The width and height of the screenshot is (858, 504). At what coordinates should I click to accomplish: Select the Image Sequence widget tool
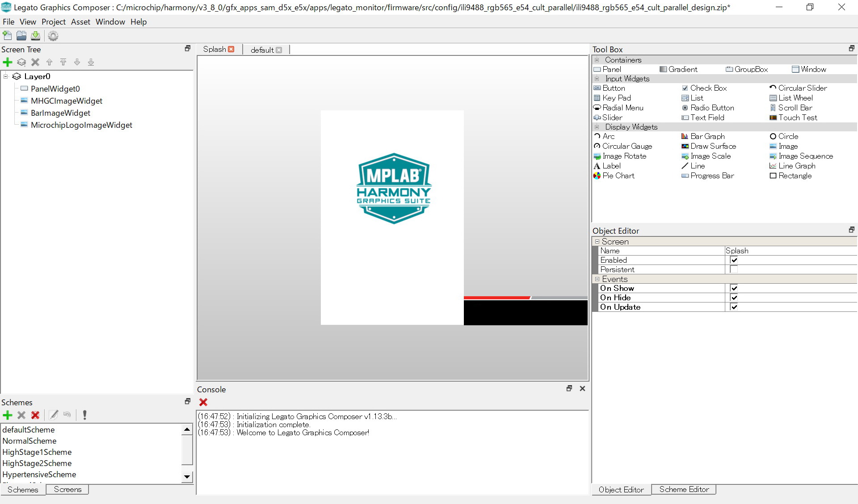tap(801, 156)
